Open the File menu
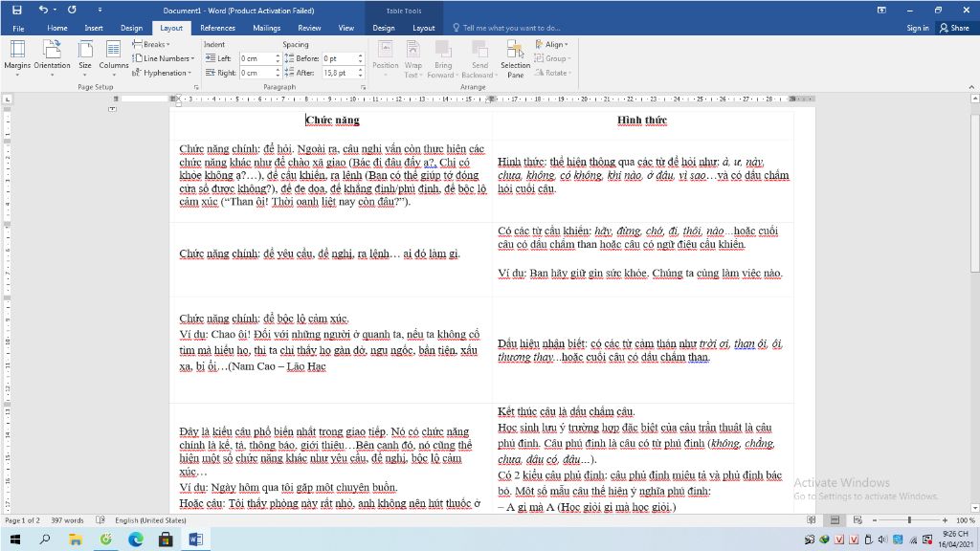Screen dimensions: 980x551 [19, 28]
